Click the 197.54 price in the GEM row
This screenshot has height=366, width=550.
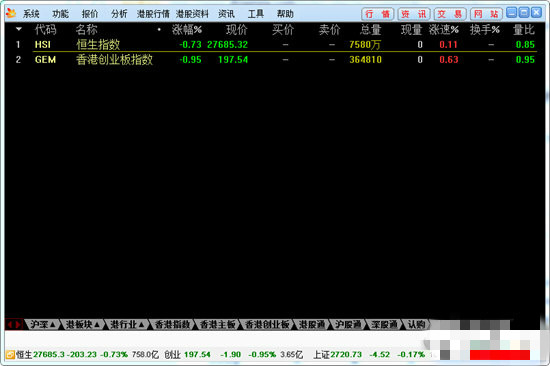pyautogui.click(x=233, y=60)
